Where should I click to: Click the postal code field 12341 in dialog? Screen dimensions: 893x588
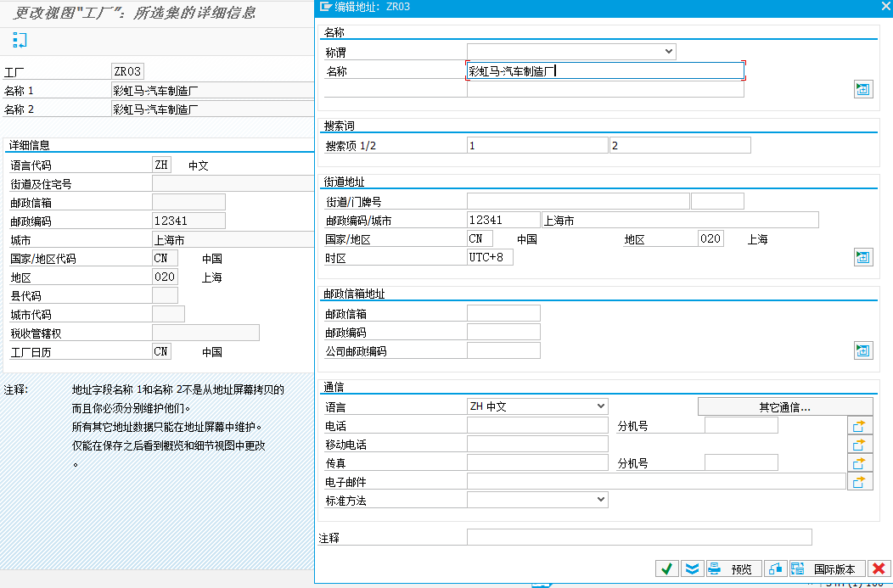(503, 220)
